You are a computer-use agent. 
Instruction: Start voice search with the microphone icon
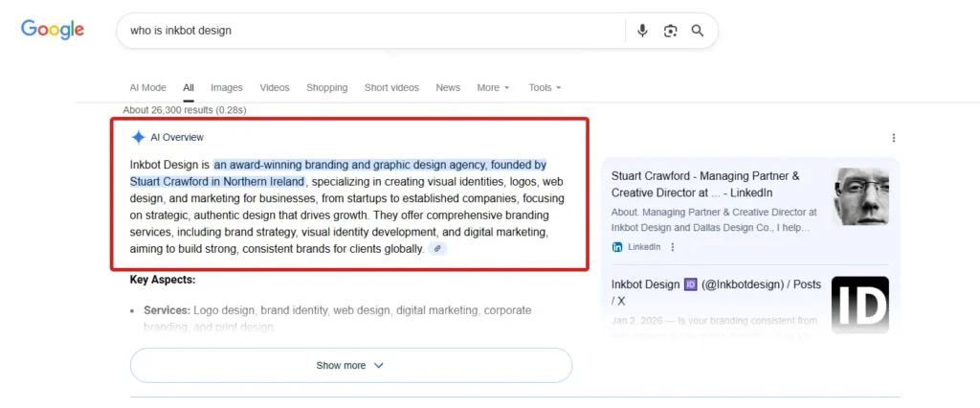643,31
